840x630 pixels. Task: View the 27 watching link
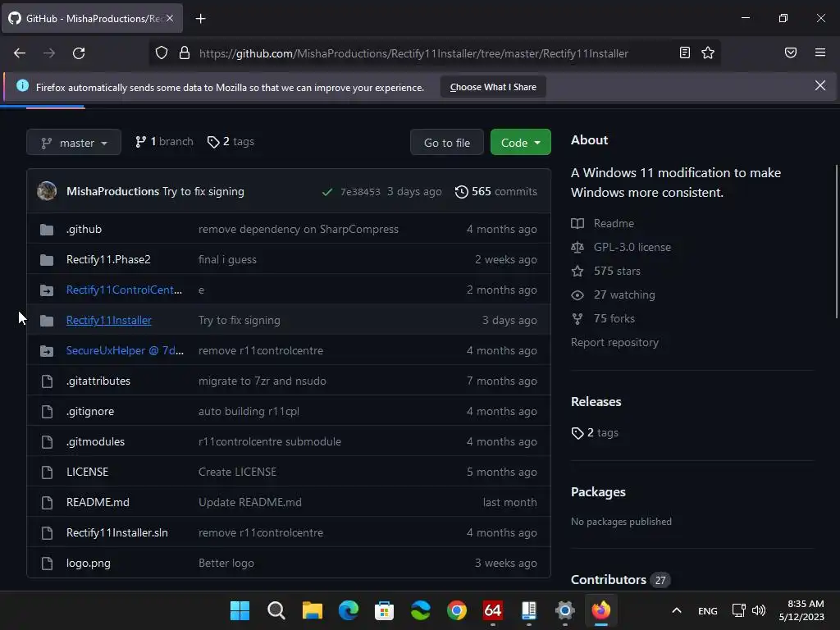(x=624, y=294)
